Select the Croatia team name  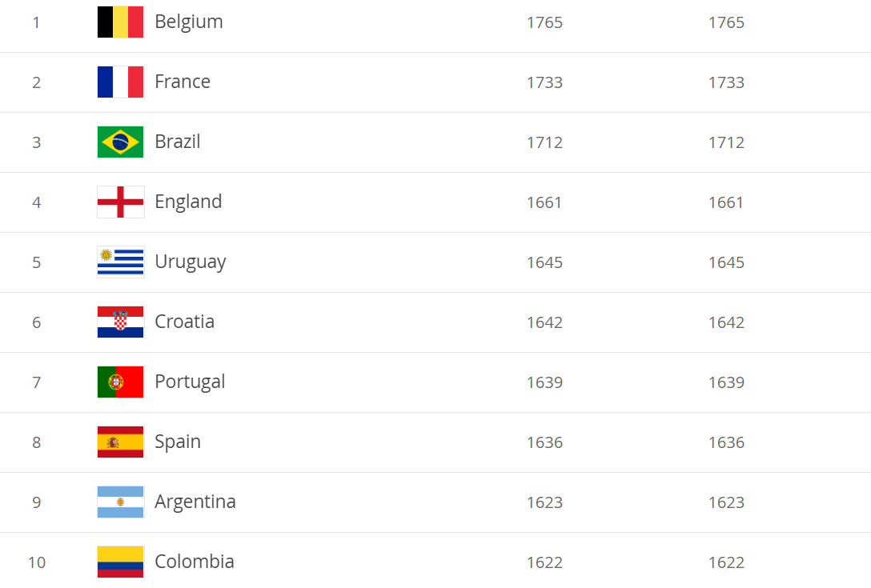[x=184, y=322]
